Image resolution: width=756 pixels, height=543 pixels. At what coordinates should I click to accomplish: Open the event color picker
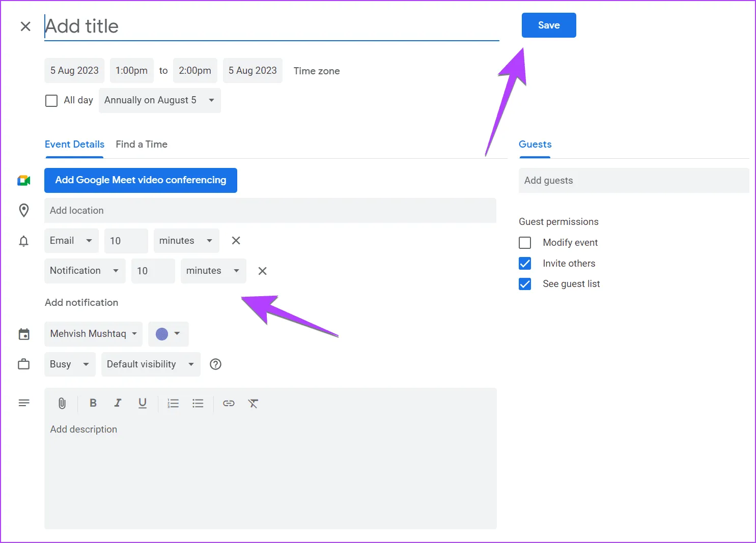pyautogui.click(x=168, y=334)
